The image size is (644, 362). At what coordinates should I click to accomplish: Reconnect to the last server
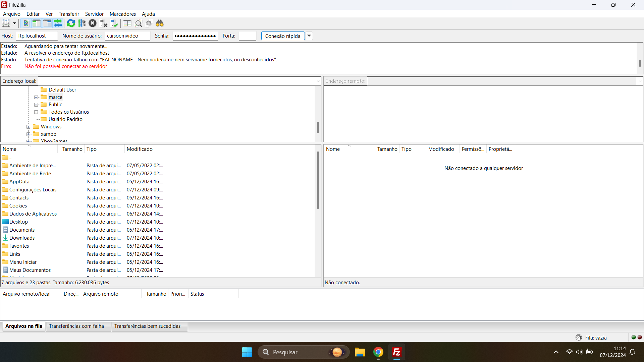tap(114, 23)
